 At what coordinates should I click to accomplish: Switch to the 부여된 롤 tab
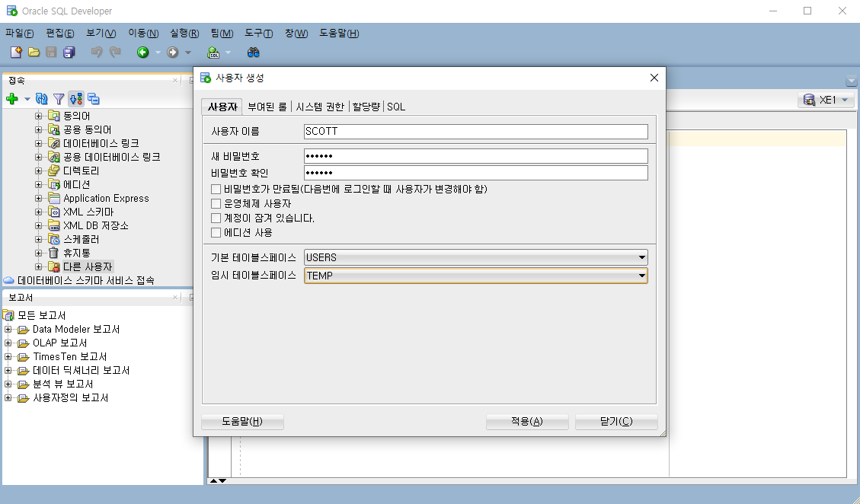coord(267,107)
